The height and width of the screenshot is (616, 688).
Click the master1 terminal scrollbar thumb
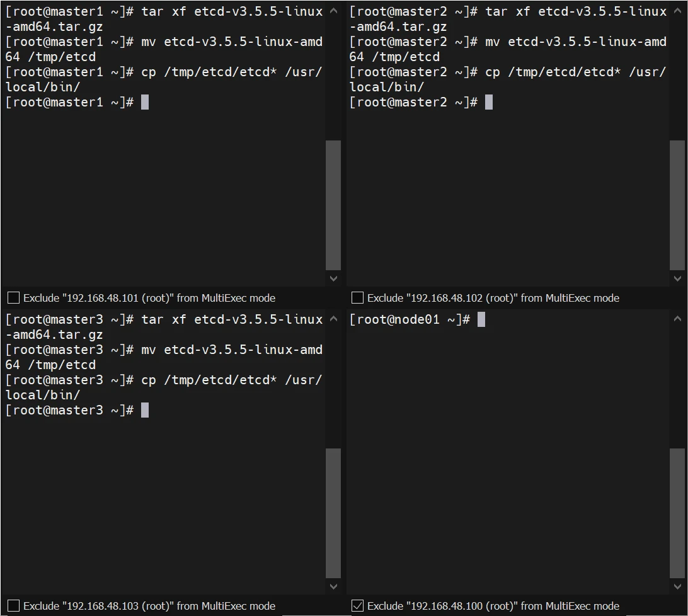tap(333, 205)
